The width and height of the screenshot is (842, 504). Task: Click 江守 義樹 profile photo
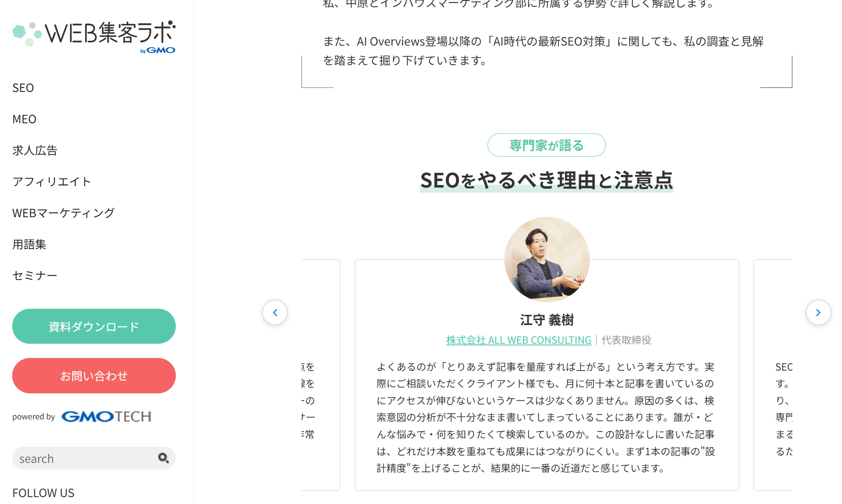[547, 259]
